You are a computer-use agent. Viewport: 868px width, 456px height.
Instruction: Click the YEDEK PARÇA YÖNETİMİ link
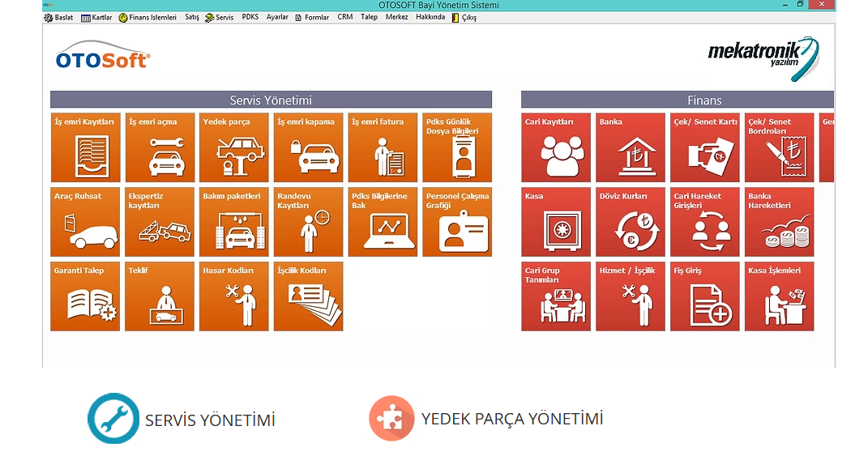[x=511, y=419]
